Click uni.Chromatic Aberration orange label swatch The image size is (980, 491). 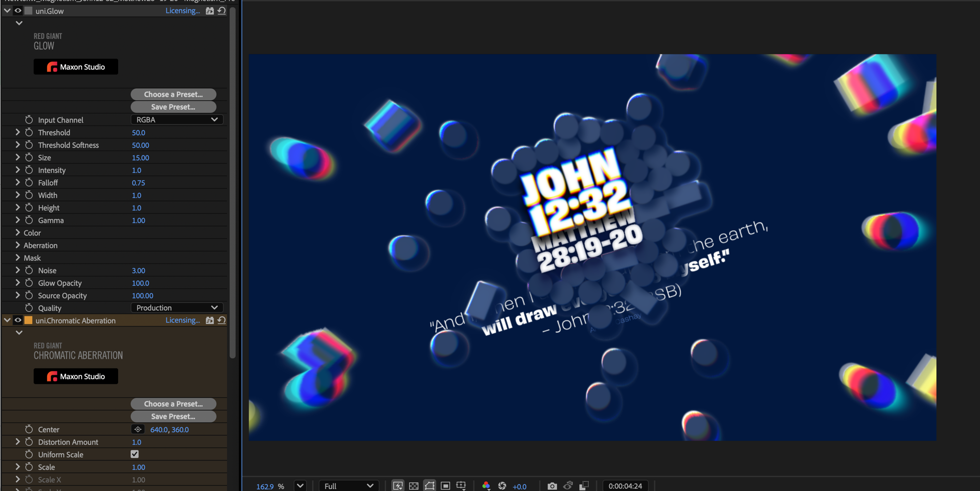28,320
